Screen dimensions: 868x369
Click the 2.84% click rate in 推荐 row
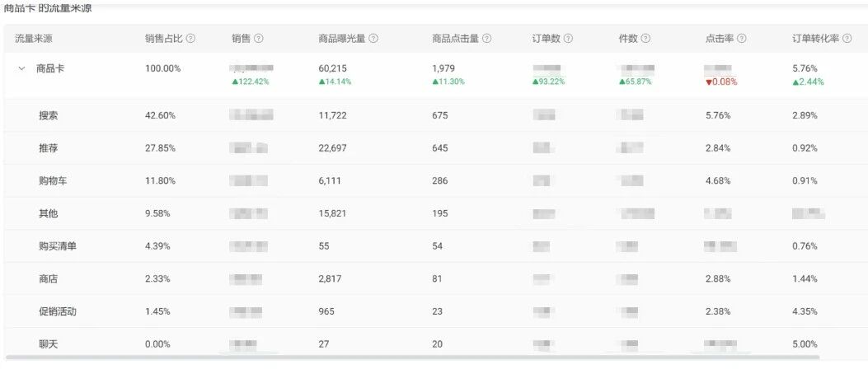coord(718,148)
